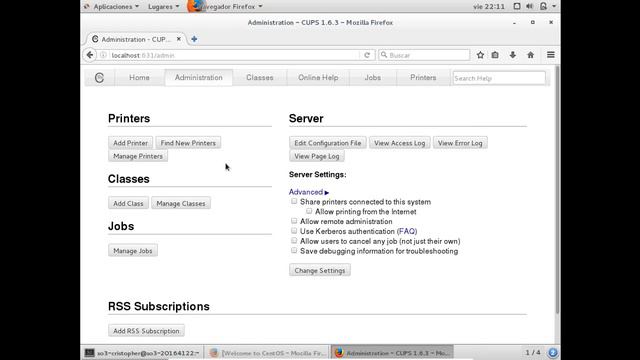640x360 pixels.
Task: Click Find New Printers button
Action: pos(188,143)
